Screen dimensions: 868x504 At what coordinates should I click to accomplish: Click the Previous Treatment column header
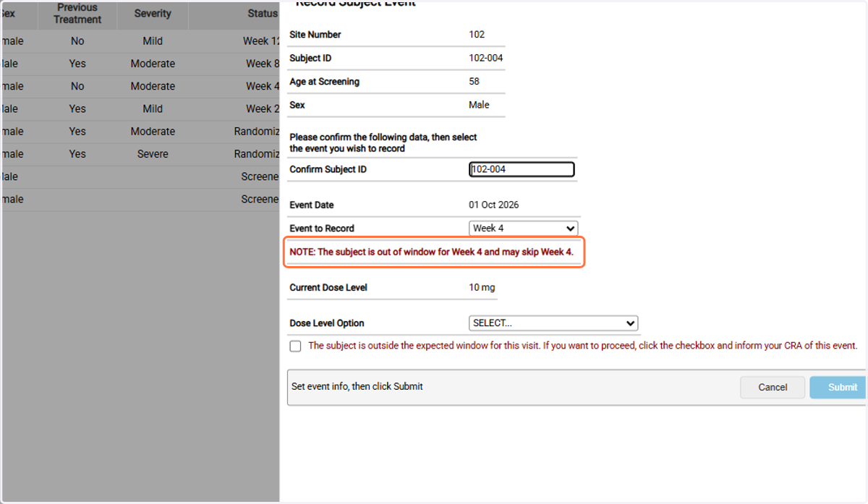click(77, 14)
